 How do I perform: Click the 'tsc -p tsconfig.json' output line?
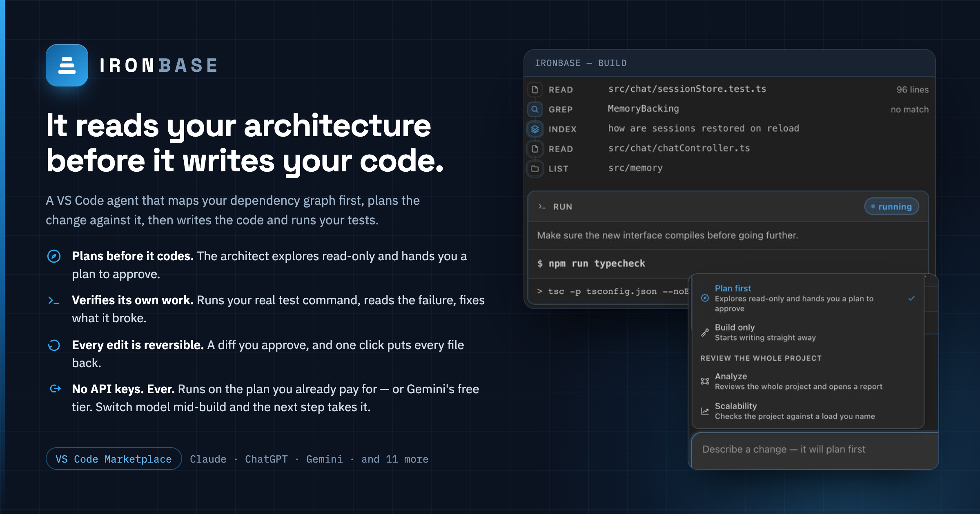pyautogui.click(x=612, y=291)
